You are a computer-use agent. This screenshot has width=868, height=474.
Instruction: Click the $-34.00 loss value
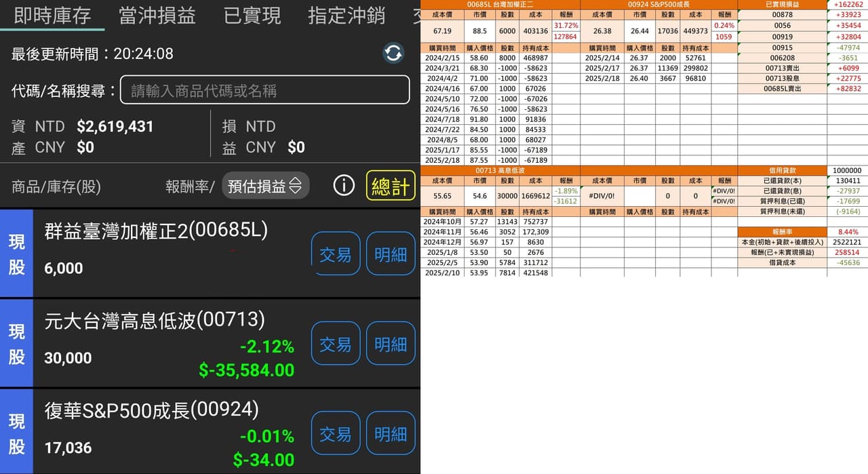tap(264, 460)
